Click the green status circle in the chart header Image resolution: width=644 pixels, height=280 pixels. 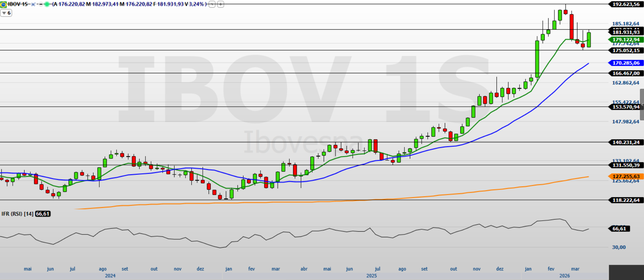47,4
